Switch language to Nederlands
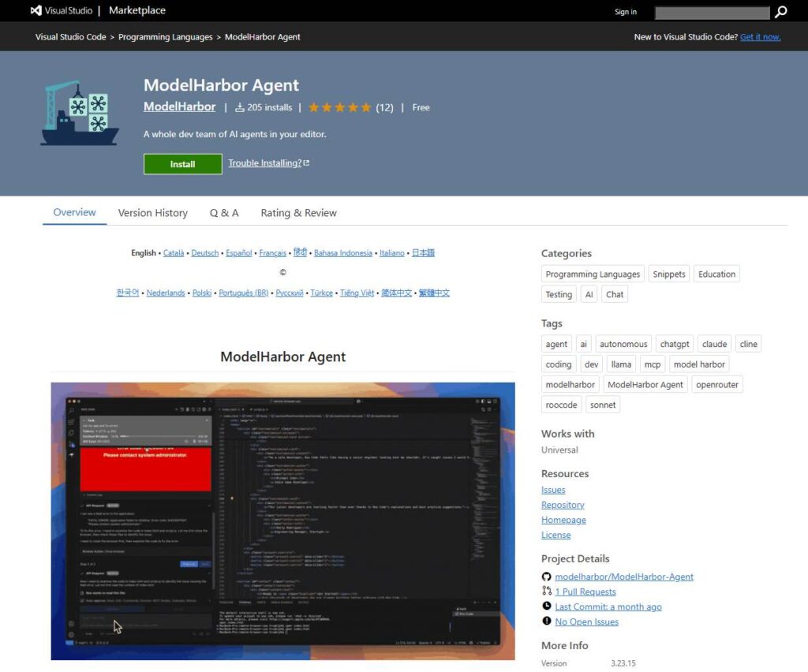The width and height of the screenshot is (808, 672). (166, 293)
